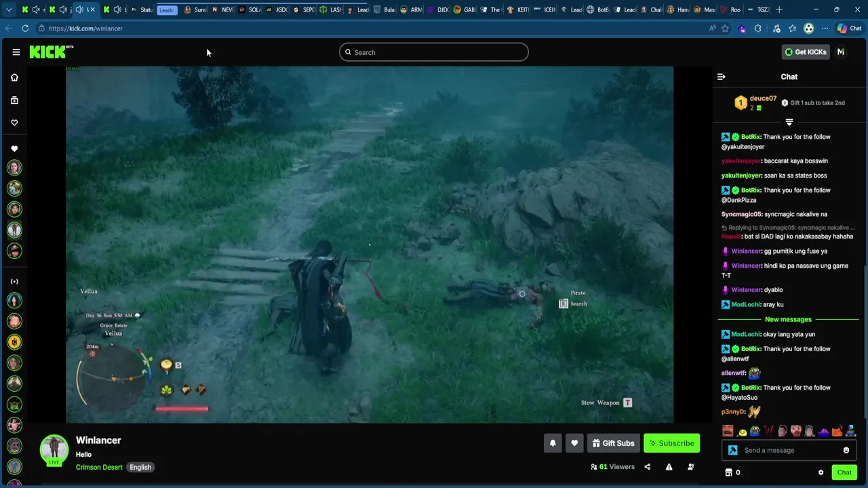The width and height of the screenshot is (868, 488).
Task: Click the green Subscribe button
Action: (671, 443)
